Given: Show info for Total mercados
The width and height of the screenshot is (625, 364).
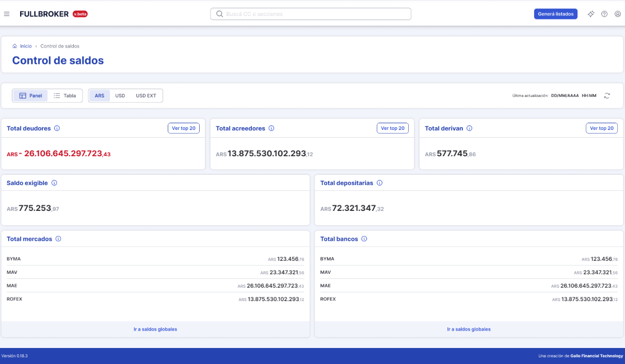Looking at the screenshot, I should coord(58,239).
